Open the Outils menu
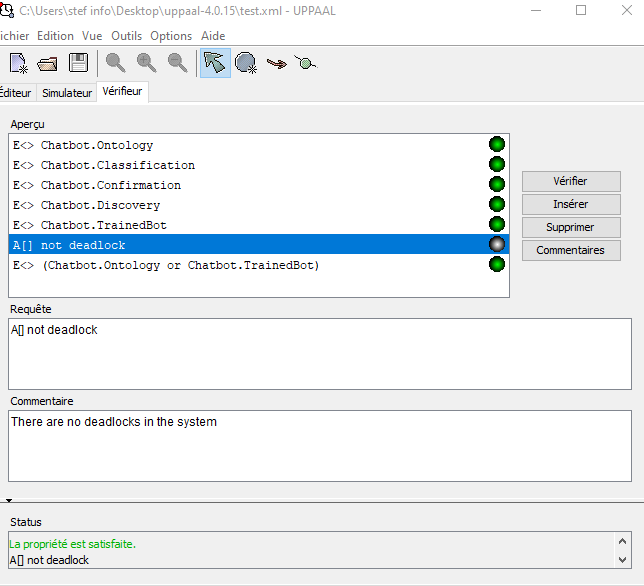 (x=126, y=36)
